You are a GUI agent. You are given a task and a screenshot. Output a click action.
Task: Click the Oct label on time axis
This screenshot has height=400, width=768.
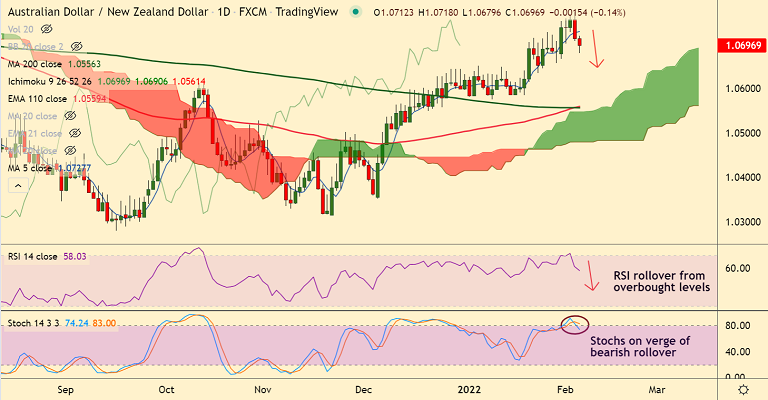(x=167, y=390)
